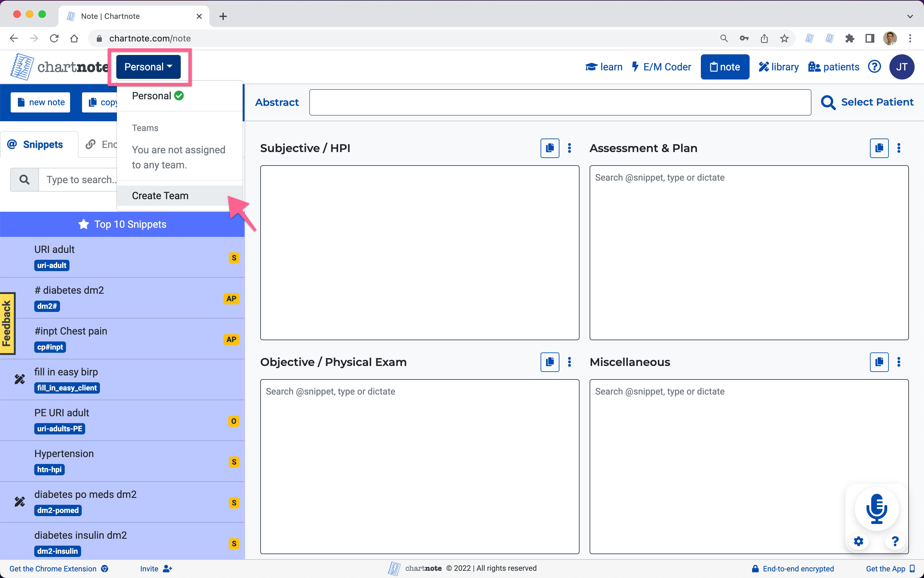Open the patients list
The image size is (924, 578).
click(x=834, y=67)
